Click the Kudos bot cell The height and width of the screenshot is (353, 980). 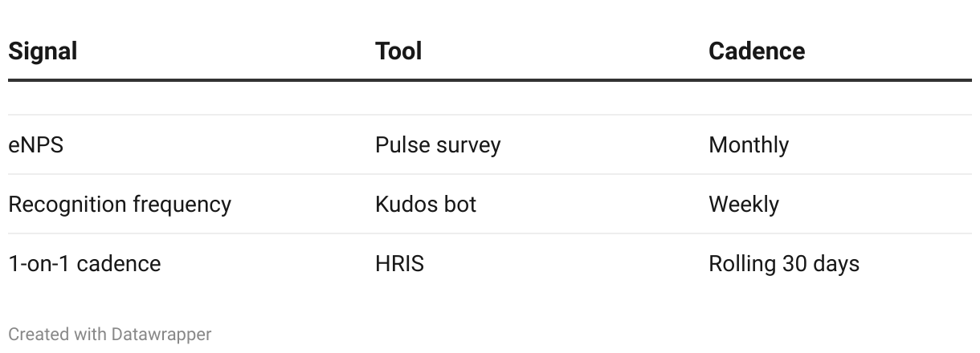(426, 205)
